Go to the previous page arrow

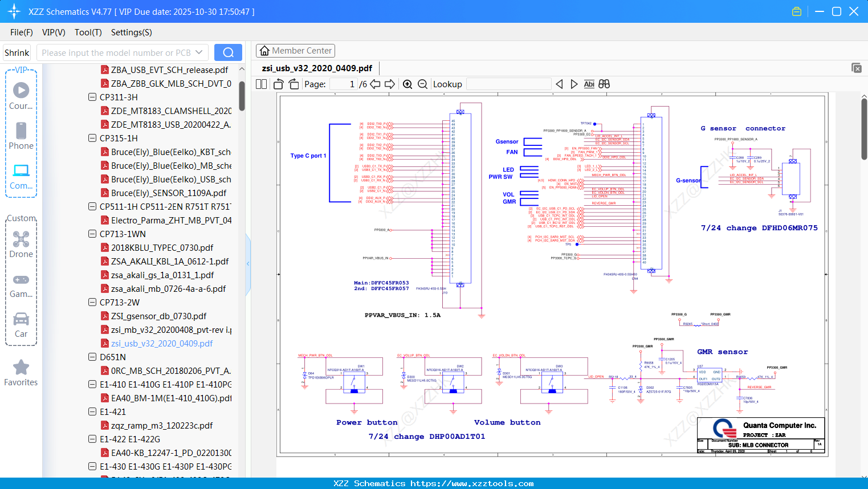click(375, 84)
